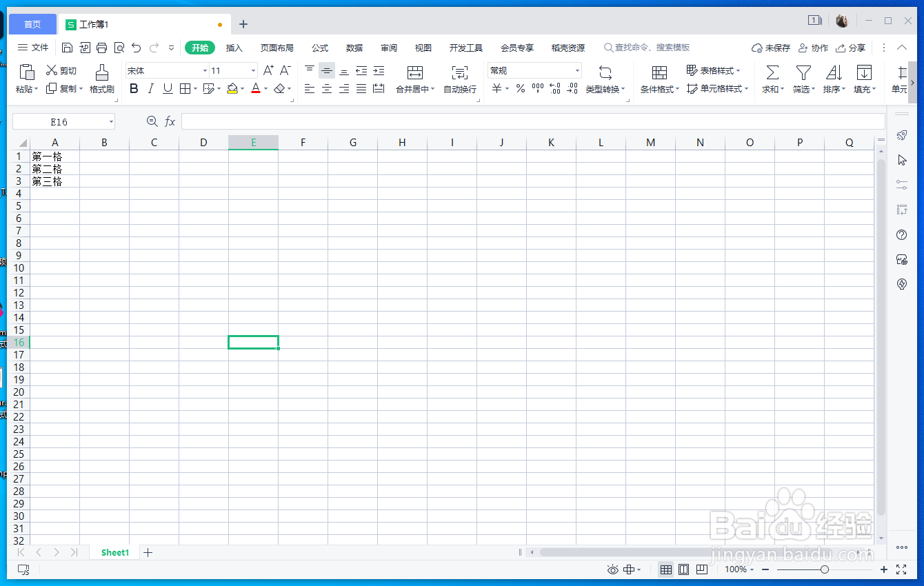This screenshot has width=924, height=586.
Task: Click the zoom slider handle
Action: click(x=825, y=569)
